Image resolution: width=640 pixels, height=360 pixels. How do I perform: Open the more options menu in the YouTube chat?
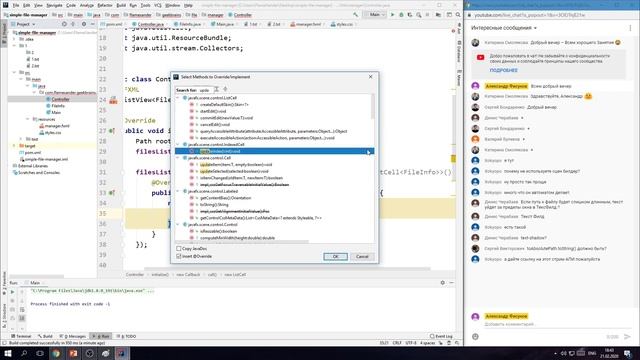[x=630, y=28]
